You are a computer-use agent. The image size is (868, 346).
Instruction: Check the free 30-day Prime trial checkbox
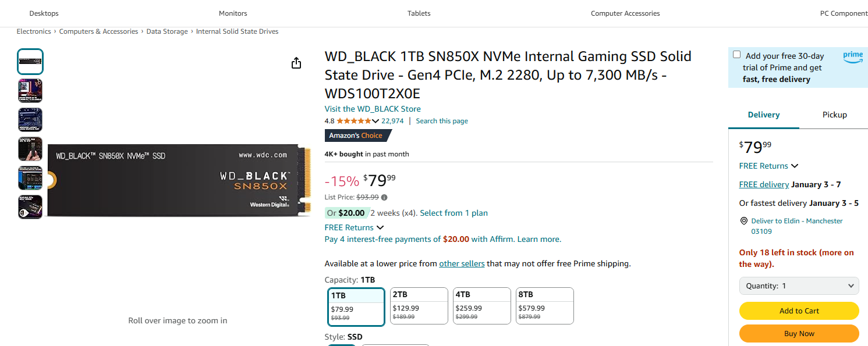[737, 55]
